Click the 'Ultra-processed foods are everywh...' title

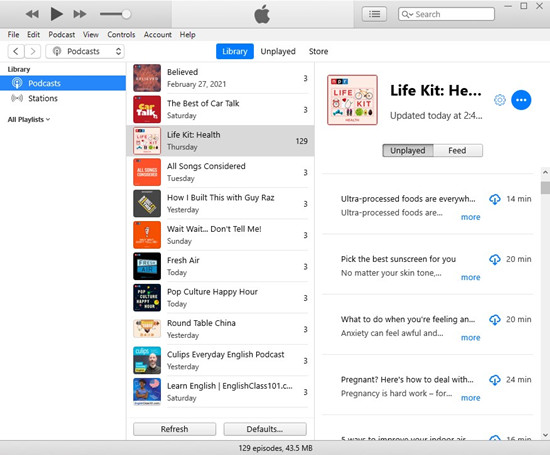click(408, 199)
